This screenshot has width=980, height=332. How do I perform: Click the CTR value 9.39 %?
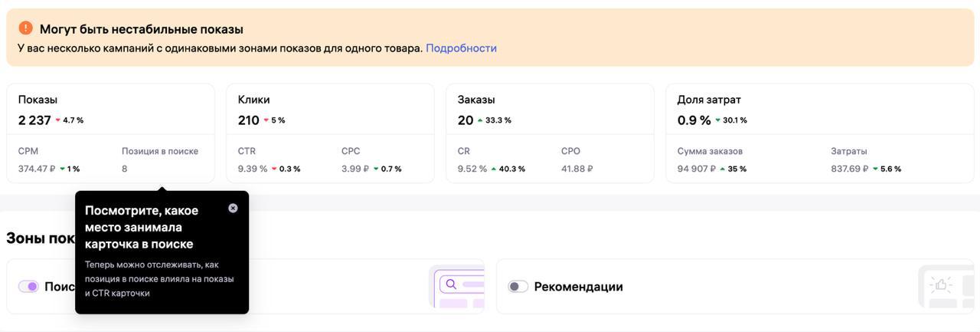coord(253,169)
